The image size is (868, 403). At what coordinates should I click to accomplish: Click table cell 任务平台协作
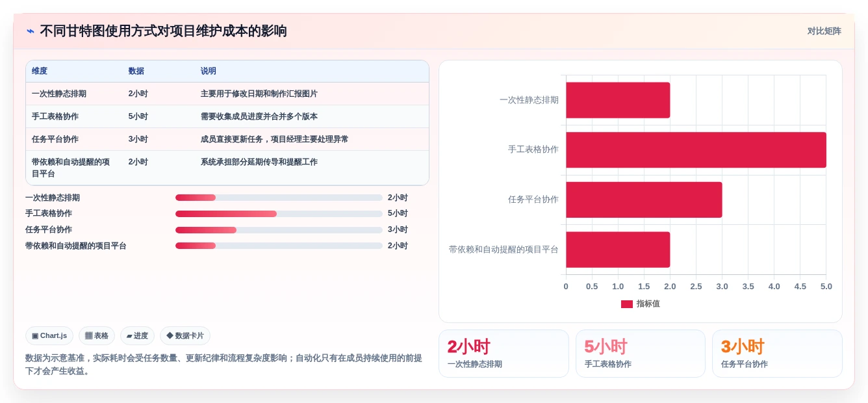pyautogui.click(x=55, y=139)
